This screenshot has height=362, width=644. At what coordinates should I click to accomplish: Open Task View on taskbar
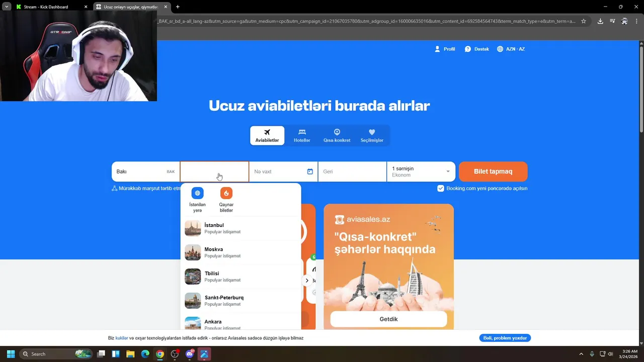click(x=101, y=354)
